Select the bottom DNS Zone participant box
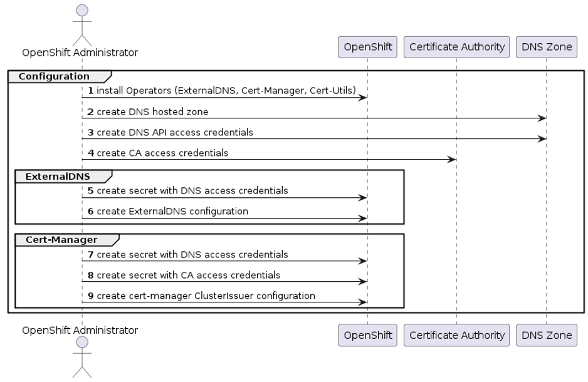 point(547,335)
